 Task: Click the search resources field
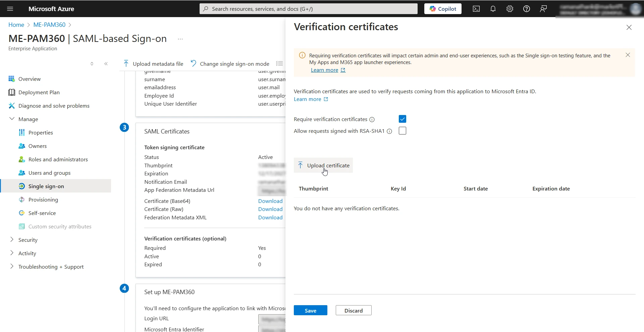(308, 8)
